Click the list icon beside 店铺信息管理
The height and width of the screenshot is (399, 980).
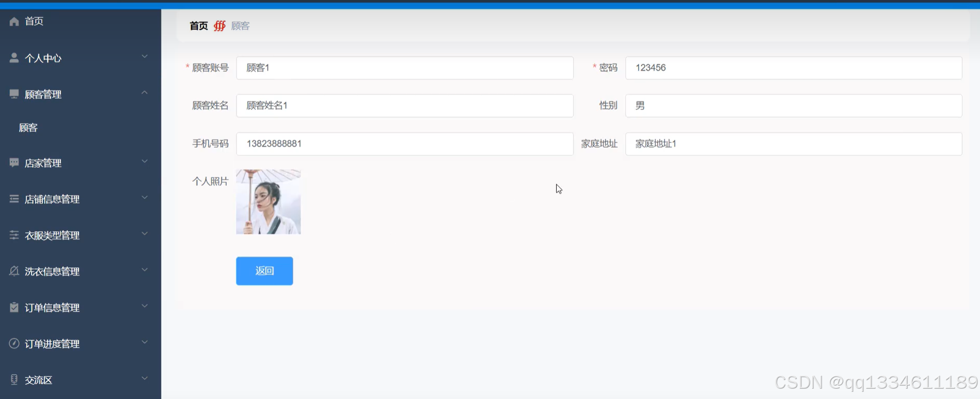tap(14, 199)
